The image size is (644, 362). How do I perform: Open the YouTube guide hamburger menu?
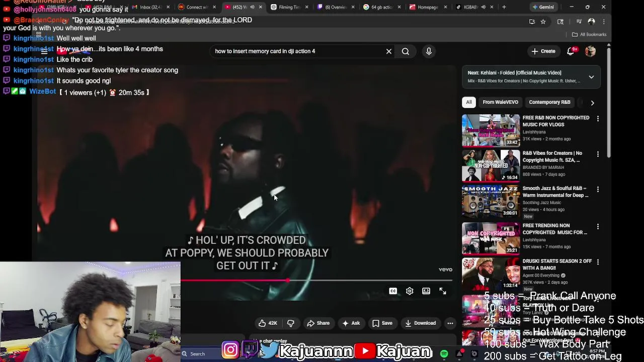[x=44, y=51]
